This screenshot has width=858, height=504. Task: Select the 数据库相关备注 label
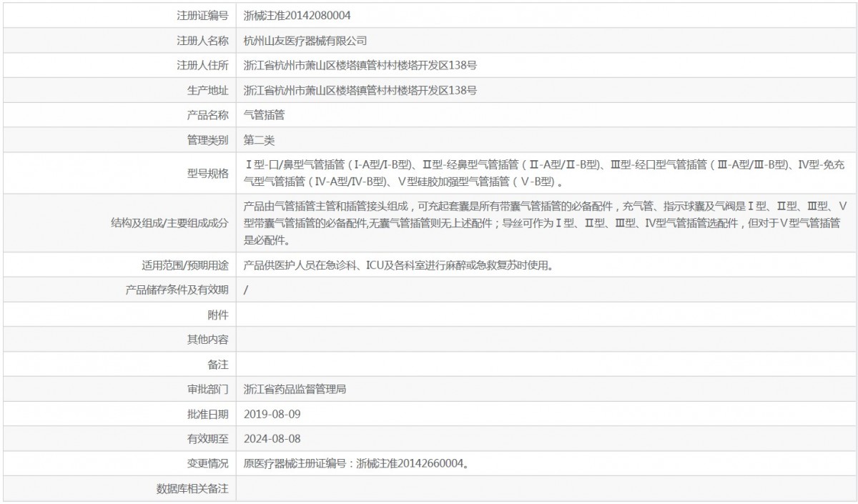coord(192,489)
